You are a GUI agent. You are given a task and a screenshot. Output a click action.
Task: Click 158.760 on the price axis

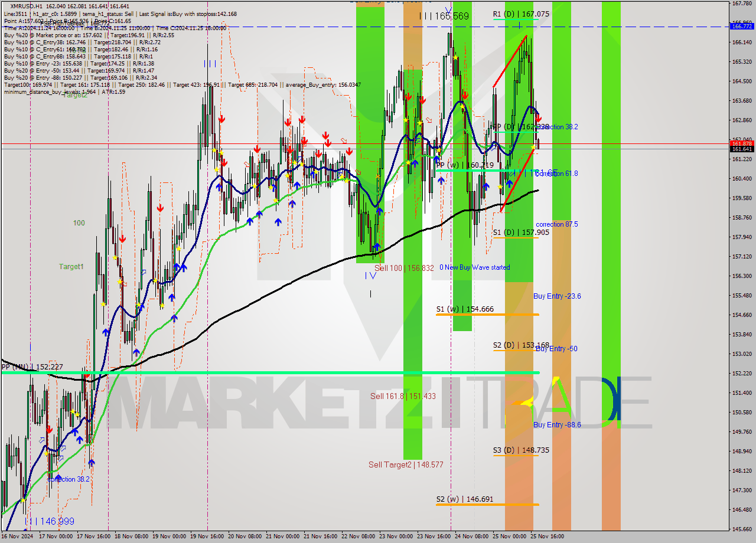(742, 218)
